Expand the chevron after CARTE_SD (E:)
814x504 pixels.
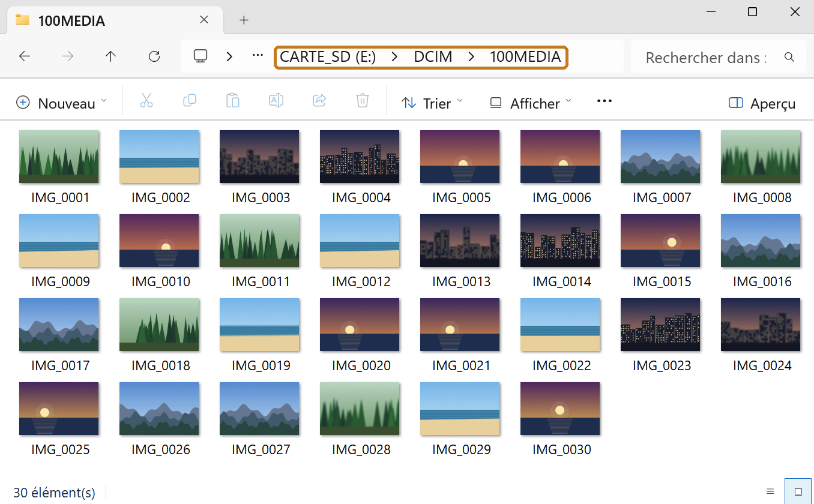[394, 57]
